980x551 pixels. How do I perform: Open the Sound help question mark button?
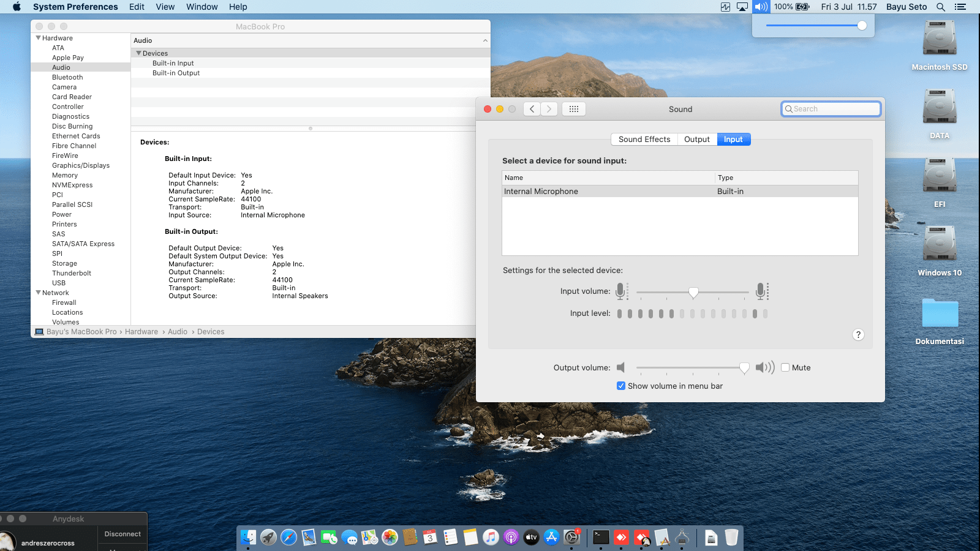(858, 334)
